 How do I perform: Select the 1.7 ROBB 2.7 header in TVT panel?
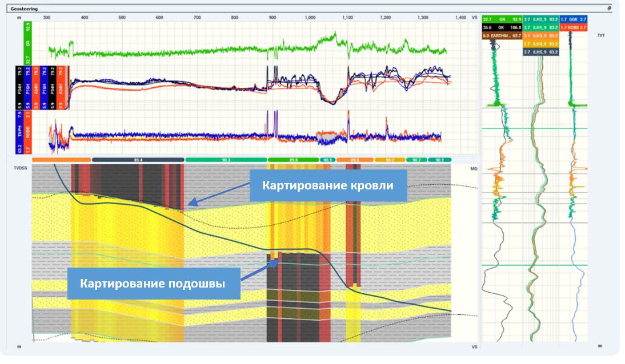(573, 27)
